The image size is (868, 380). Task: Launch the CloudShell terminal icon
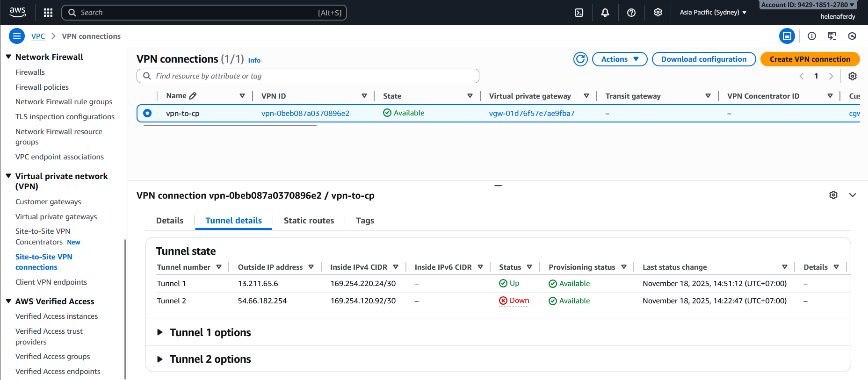[579, 13]
